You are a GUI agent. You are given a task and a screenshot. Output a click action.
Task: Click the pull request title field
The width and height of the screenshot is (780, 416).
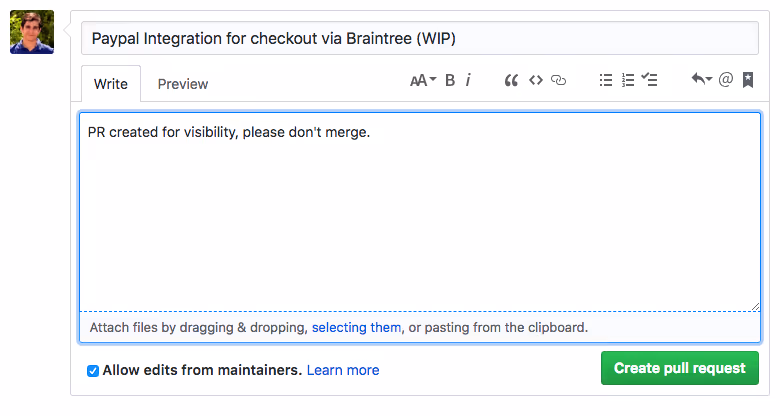pos(420,38)
